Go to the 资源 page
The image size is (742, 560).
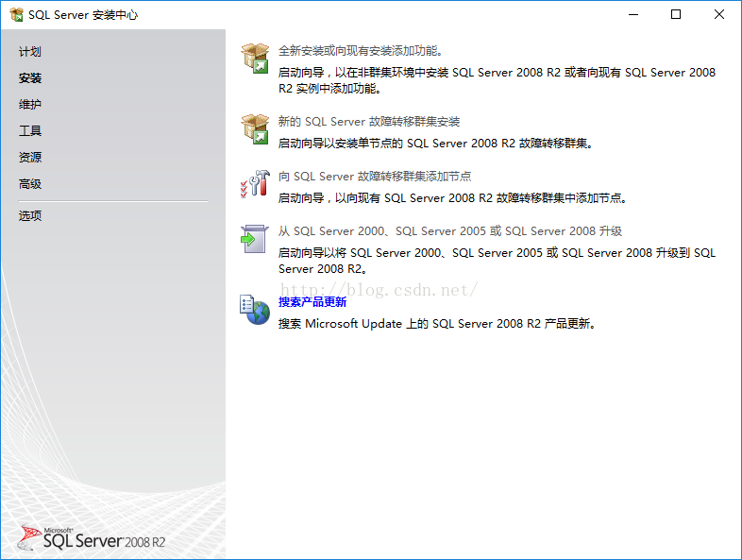(30, 157)
